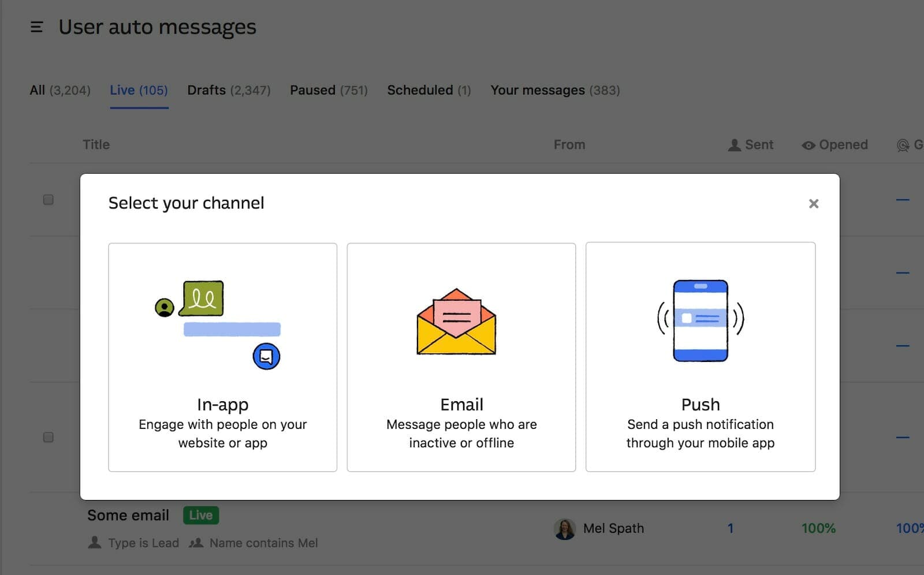Click the person icon next to Sent
The height and width of the screenshot is (575, 924).
coord(734,145)
